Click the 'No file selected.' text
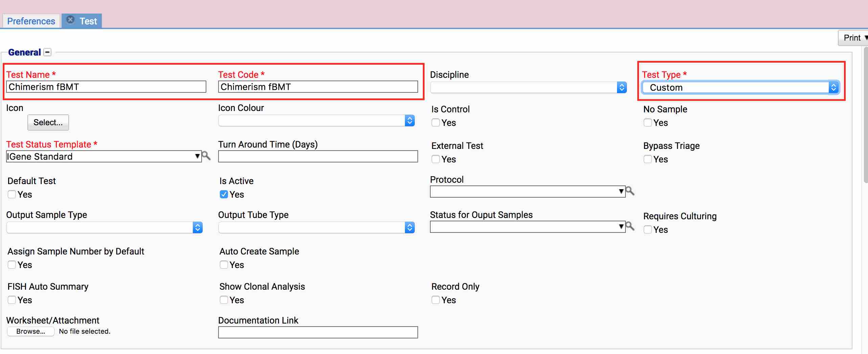868x354 pixels. (x=85, y=331)
